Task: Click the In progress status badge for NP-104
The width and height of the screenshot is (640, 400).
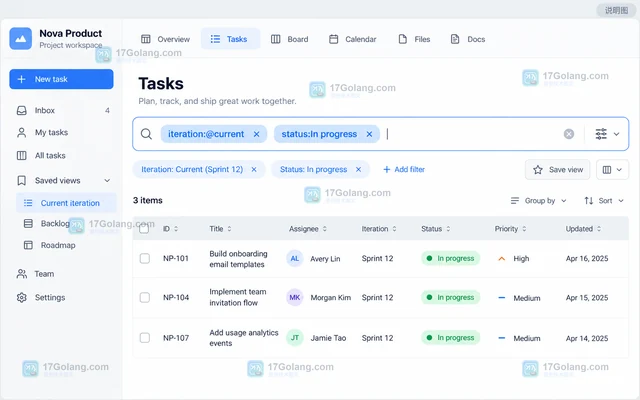Action: tap(450, 298)
